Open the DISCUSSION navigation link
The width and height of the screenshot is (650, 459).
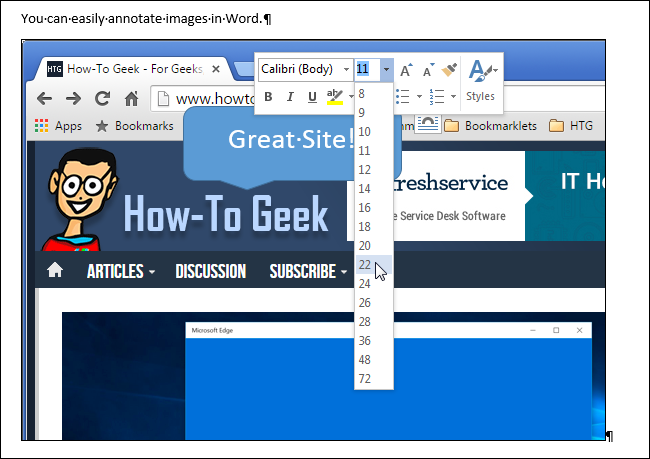(x=211, y=272)
